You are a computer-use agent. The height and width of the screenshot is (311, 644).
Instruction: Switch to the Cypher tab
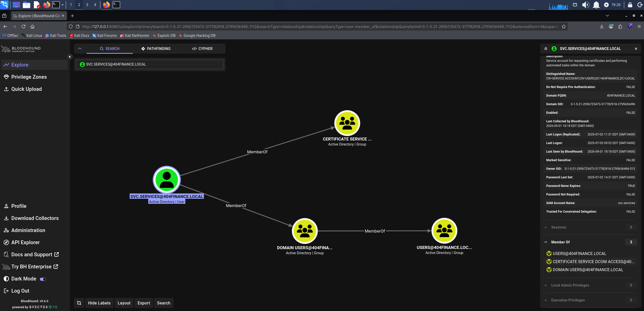click(x=202, y=49)
